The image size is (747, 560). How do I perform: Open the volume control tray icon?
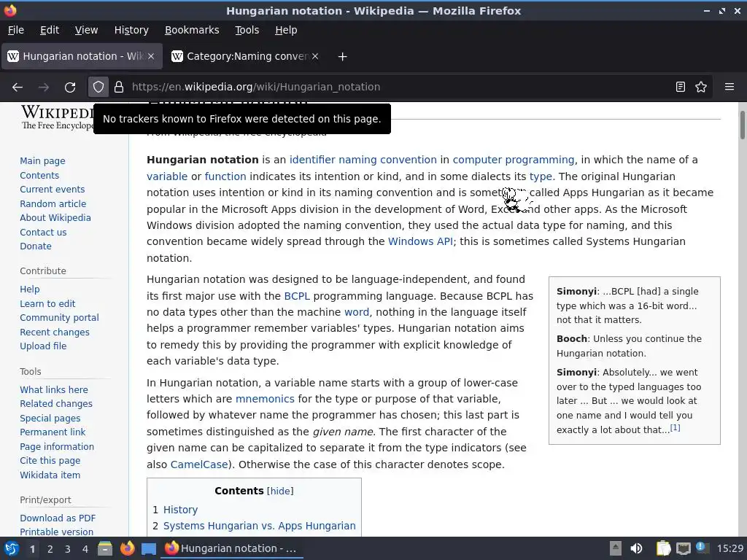(x=636, y=548)
